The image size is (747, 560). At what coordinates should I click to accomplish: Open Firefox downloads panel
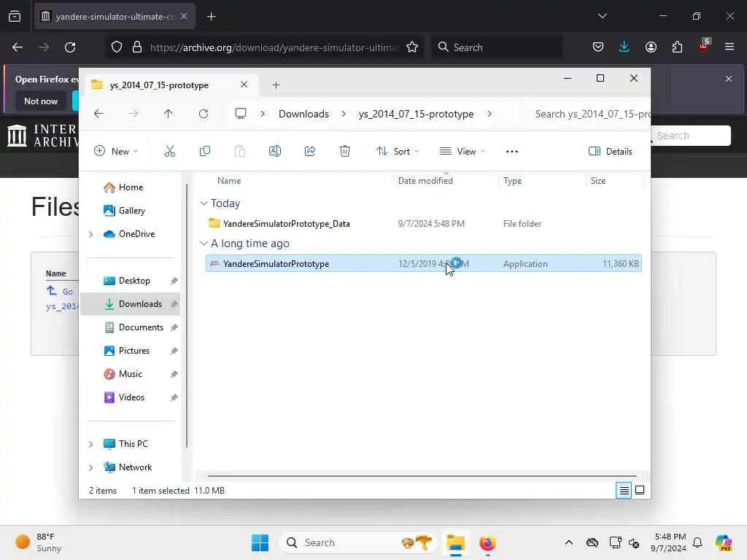click(x=624, y=47)
